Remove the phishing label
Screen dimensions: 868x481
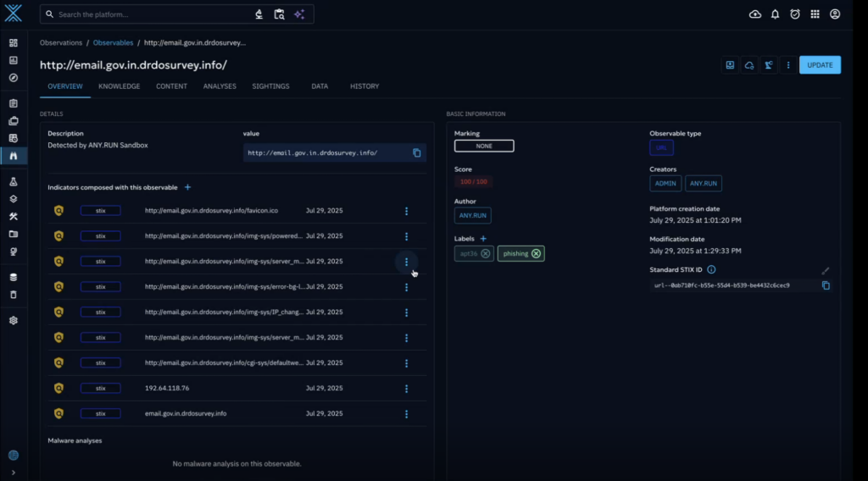point(537,253)
